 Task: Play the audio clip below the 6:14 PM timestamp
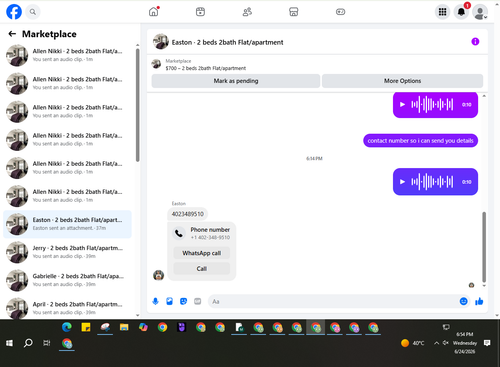point(402,182)
